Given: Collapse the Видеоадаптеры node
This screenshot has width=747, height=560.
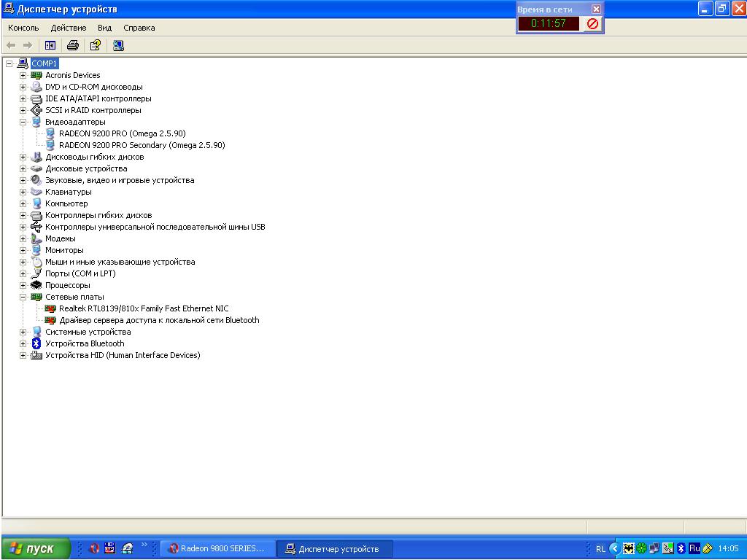Looking at the screenshot, I should click(23, 122).
